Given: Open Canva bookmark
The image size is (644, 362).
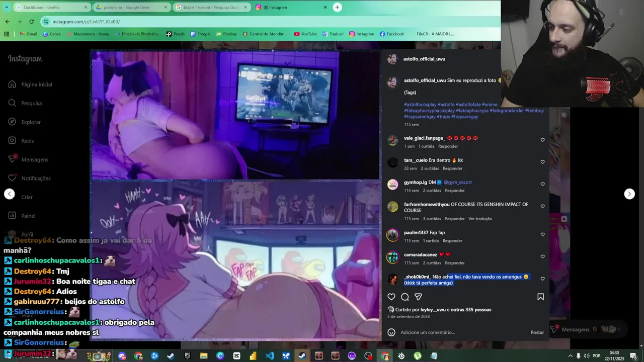Looking at the screenshot, I should point(52,34).
